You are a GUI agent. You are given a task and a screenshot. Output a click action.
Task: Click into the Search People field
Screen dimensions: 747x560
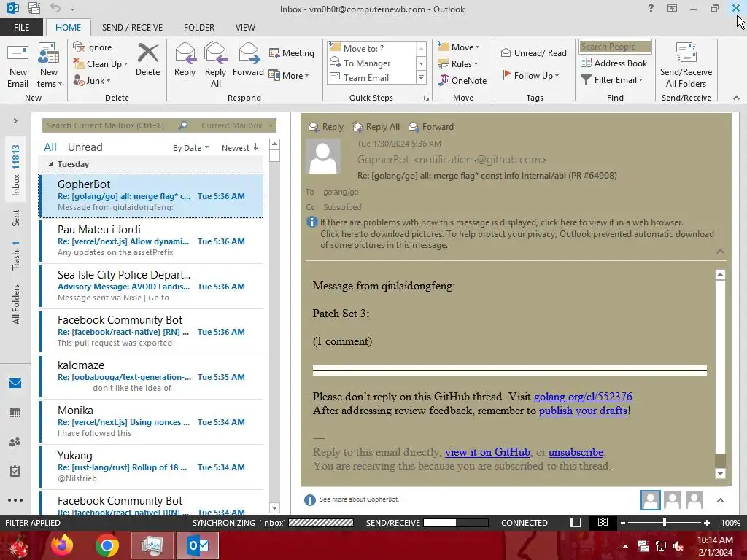(x=615, y=47)
